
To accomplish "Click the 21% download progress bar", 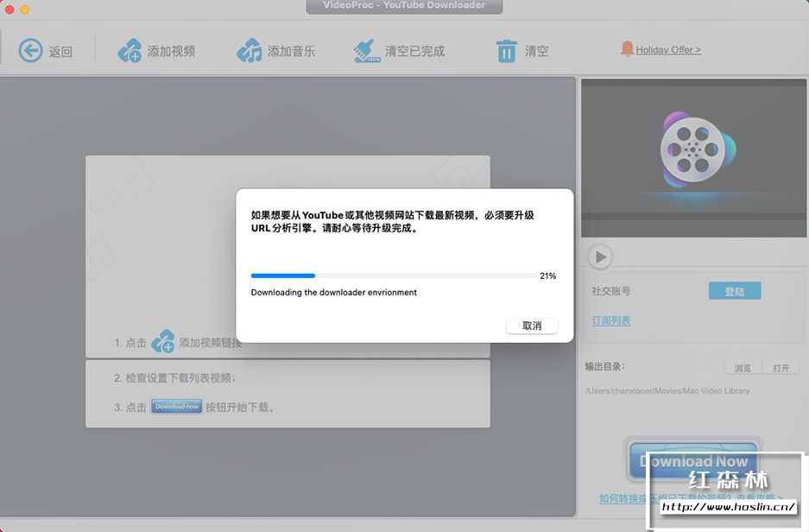I will tap(390, 275).
